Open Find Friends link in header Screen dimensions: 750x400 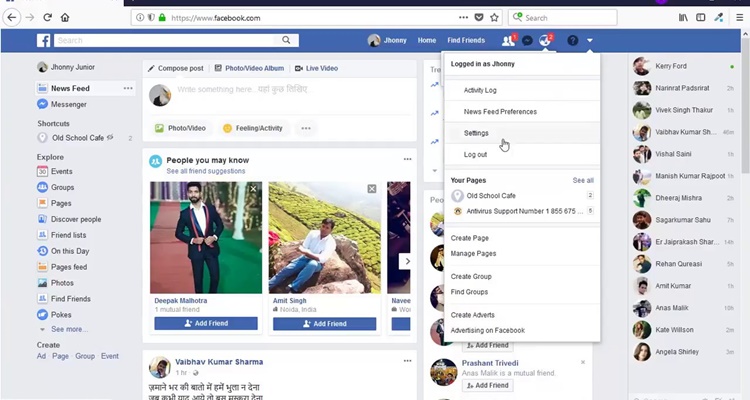pyautogui.click(x=466, y=41)
